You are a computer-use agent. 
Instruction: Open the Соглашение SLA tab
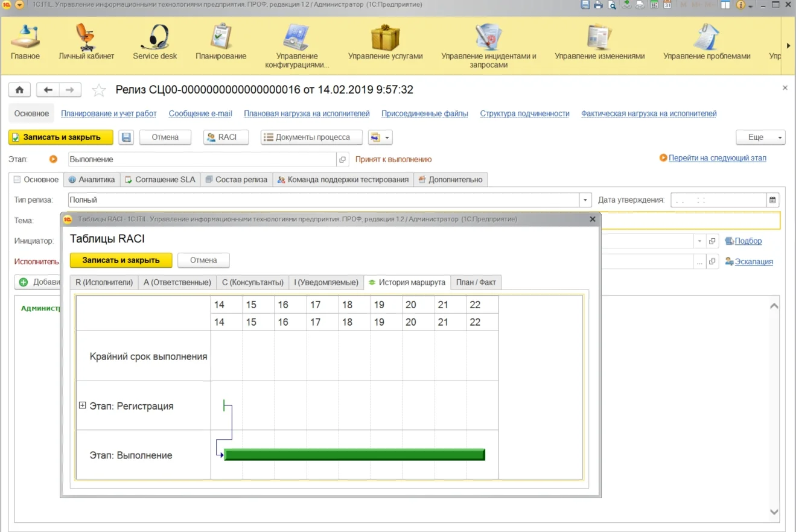pos(160,180)
